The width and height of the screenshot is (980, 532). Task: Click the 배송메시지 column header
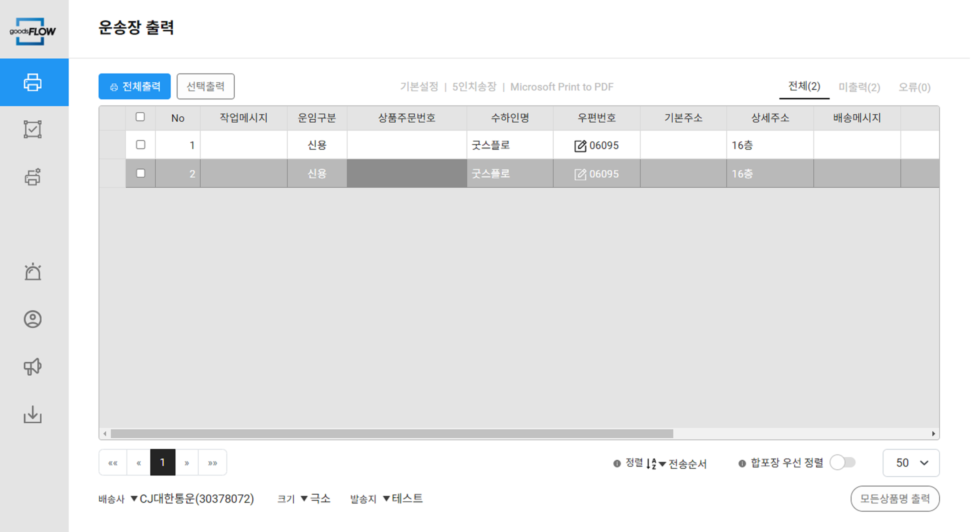[857, 118]
